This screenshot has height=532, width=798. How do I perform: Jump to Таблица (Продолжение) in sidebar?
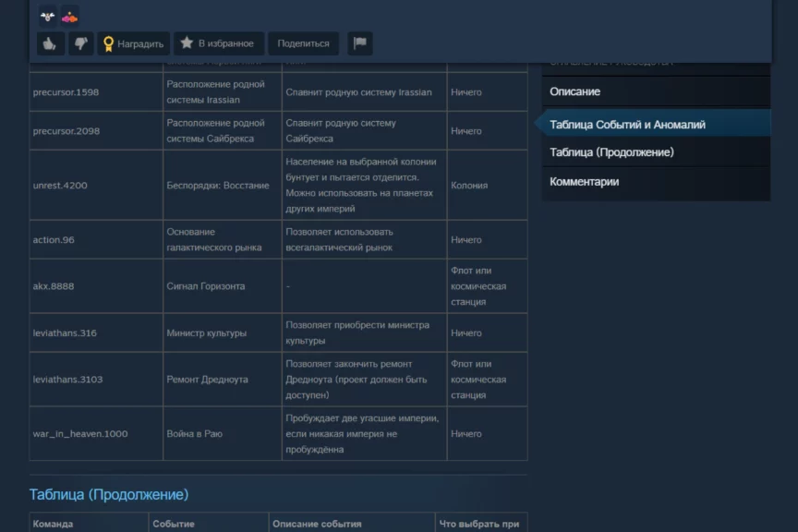[x=611, y=152]
